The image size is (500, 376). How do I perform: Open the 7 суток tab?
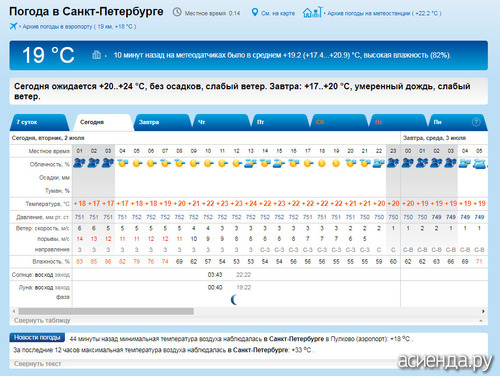40,122
